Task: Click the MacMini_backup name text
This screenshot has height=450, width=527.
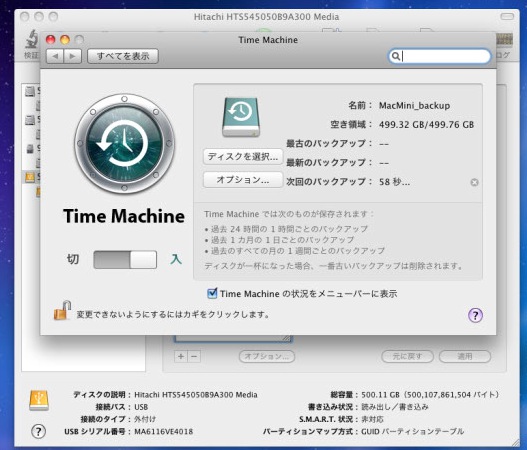Action: pos(414,106)
